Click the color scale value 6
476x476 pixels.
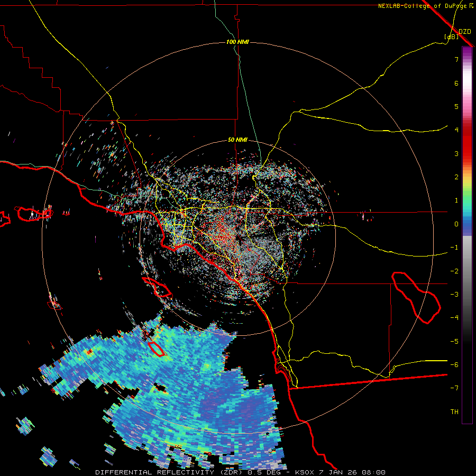tap(456, 83)
